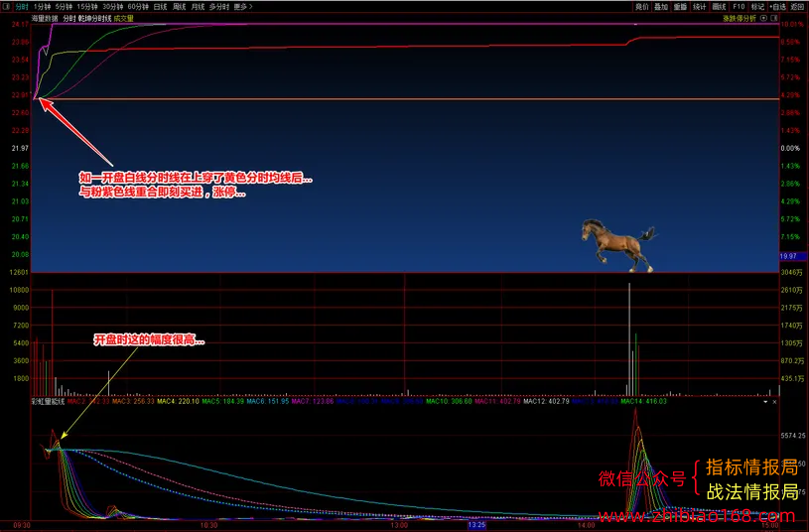The image size is (809, 532).
Task: Click the 10:30 time axis label
Action: (209, 525)
